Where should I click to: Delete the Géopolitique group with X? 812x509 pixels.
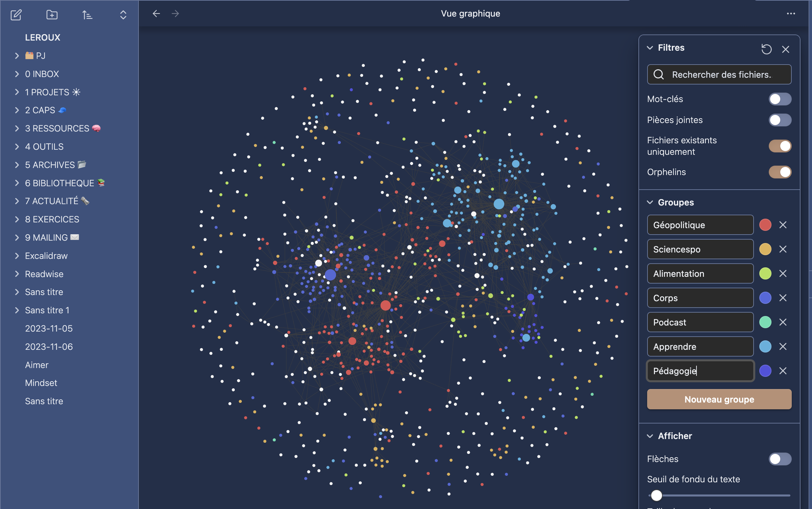tap(783, 225)
